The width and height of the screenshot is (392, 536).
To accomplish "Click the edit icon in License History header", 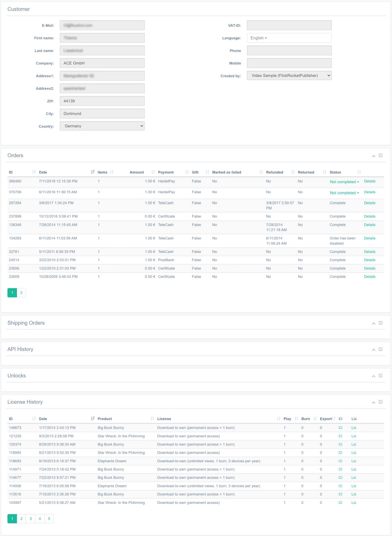I will click(x=381, y=402).
